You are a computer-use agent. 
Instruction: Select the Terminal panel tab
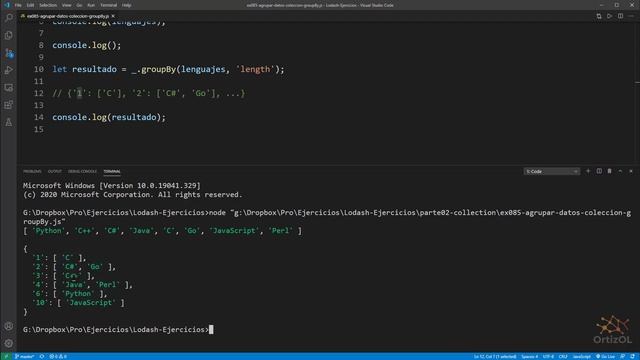click(112, 171)
